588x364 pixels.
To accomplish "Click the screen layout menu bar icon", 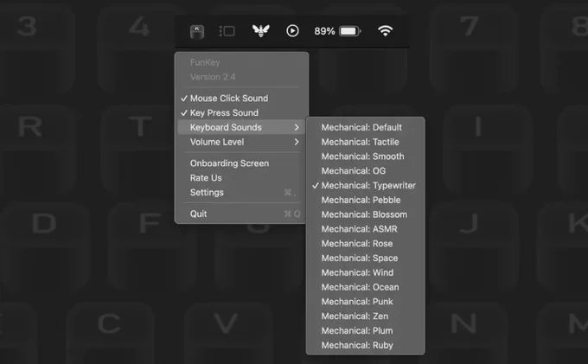I will [227, 31].
